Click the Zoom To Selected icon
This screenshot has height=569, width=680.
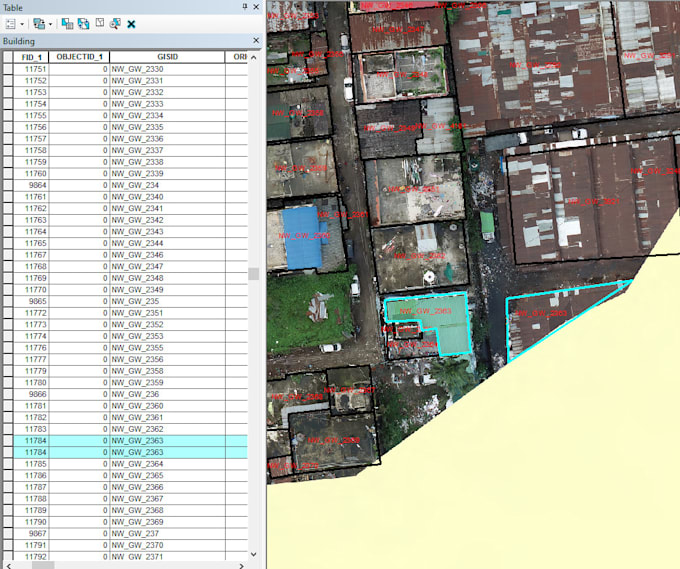coord(115,23)
